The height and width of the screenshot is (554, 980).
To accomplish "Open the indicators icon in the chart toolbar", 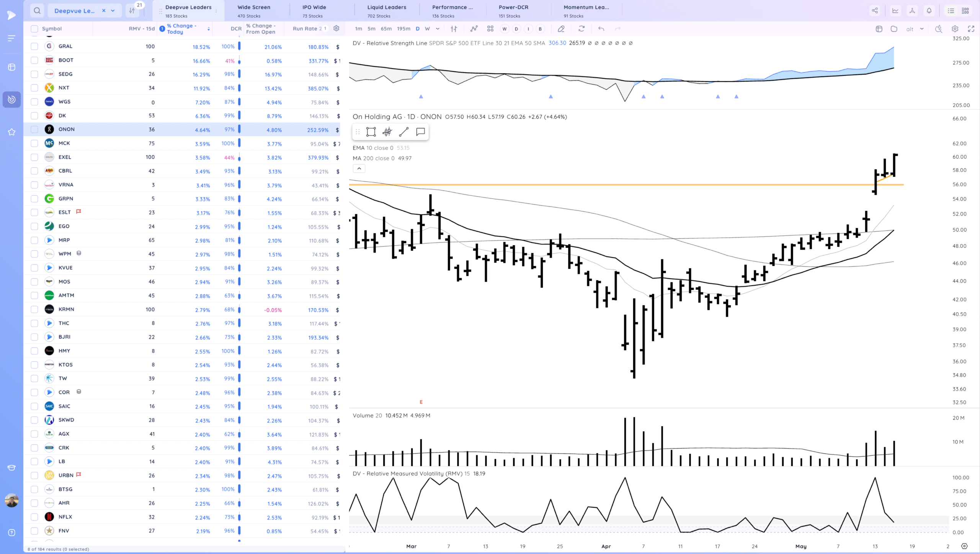I will 474,29.
